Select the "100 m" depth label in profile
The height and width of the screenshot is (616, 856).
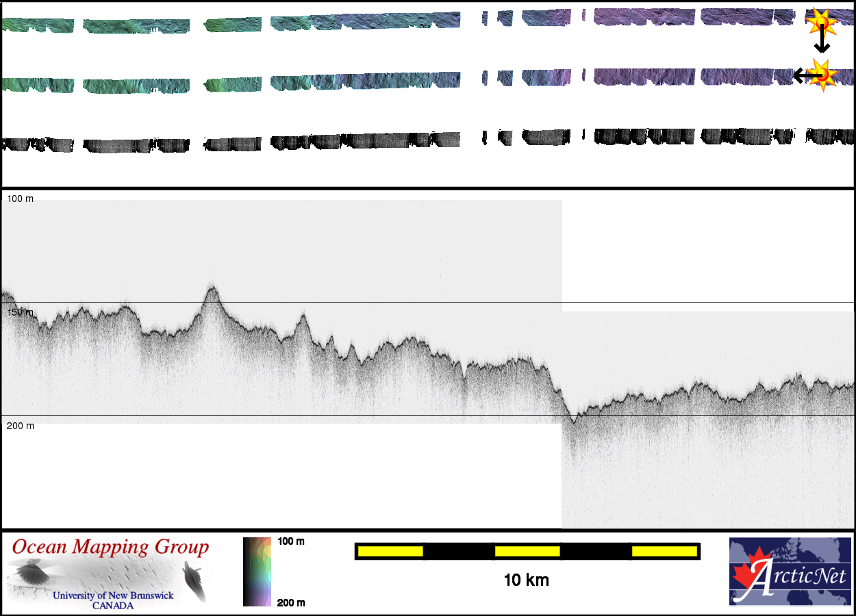(x=20, y=198)
